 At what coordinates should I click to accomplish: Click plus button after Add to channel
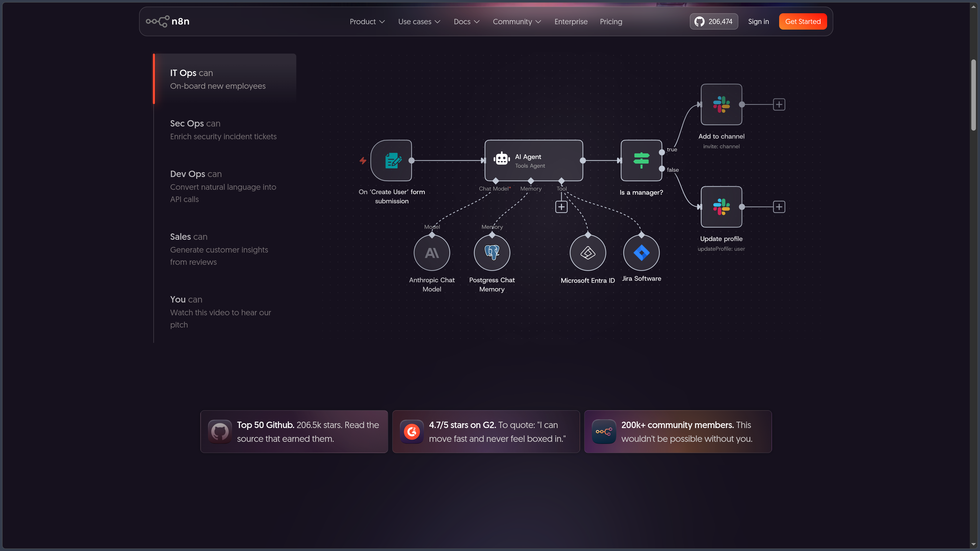(x=779, y=104)
